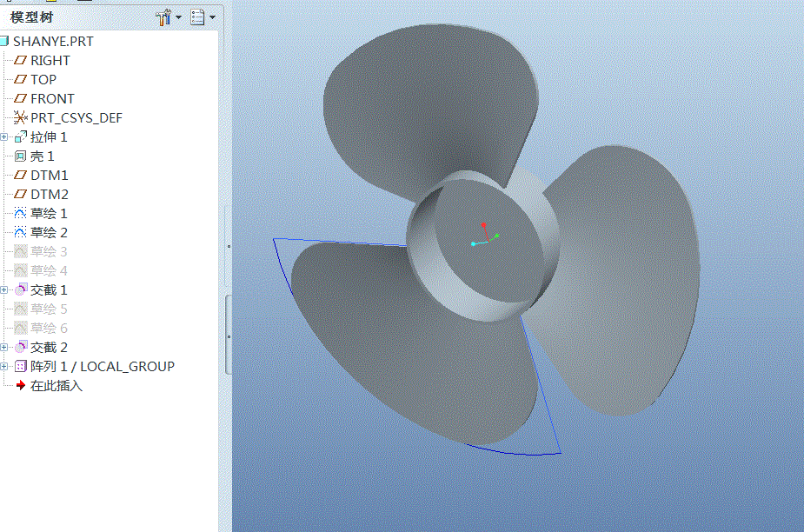The height and width of the screenshot is (532, 804).
Task: Open the model tree show dropdown arrow
Action: [212, 17]
